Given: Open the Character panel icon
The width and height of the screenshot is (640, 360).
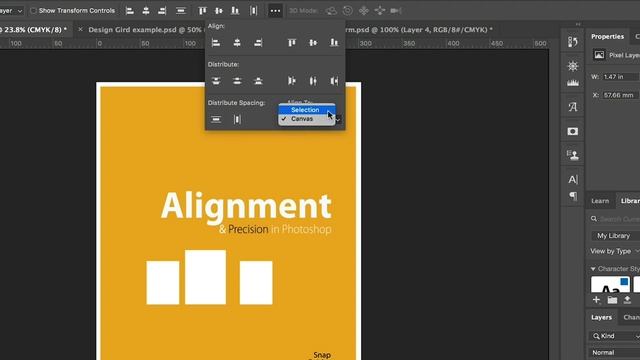Looking at the screenshot, I should [573, 179].
